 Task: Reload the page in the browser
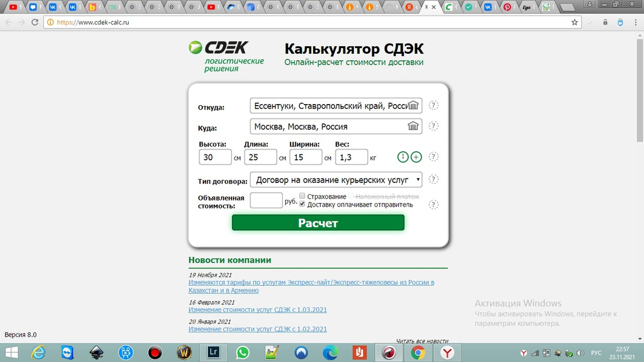coord(35,22)
